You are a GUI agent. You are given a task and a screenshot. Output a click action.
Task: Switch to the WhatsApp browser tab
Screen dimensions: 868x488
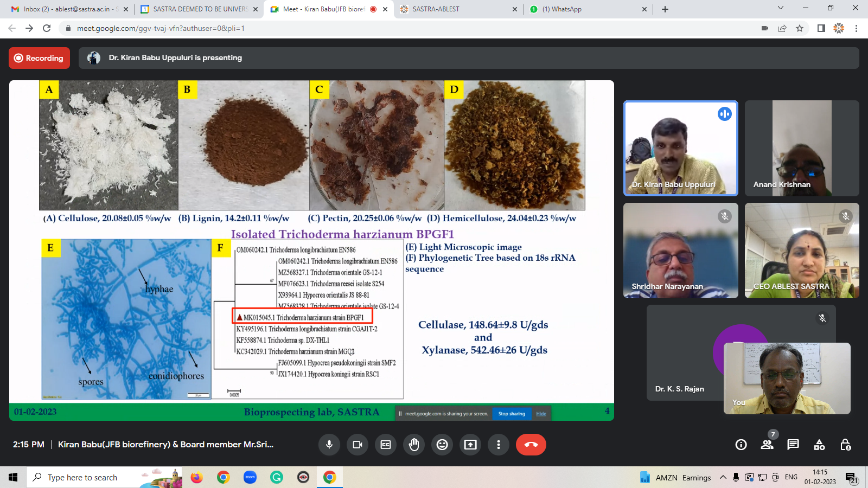586,9
